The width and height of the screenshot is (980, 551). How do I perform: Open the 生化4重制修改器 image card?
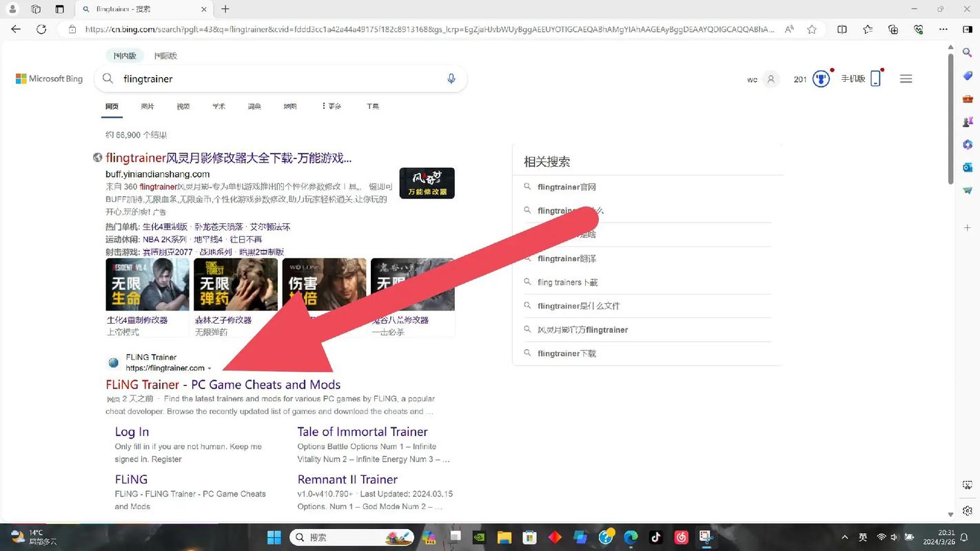coord(147,297)
